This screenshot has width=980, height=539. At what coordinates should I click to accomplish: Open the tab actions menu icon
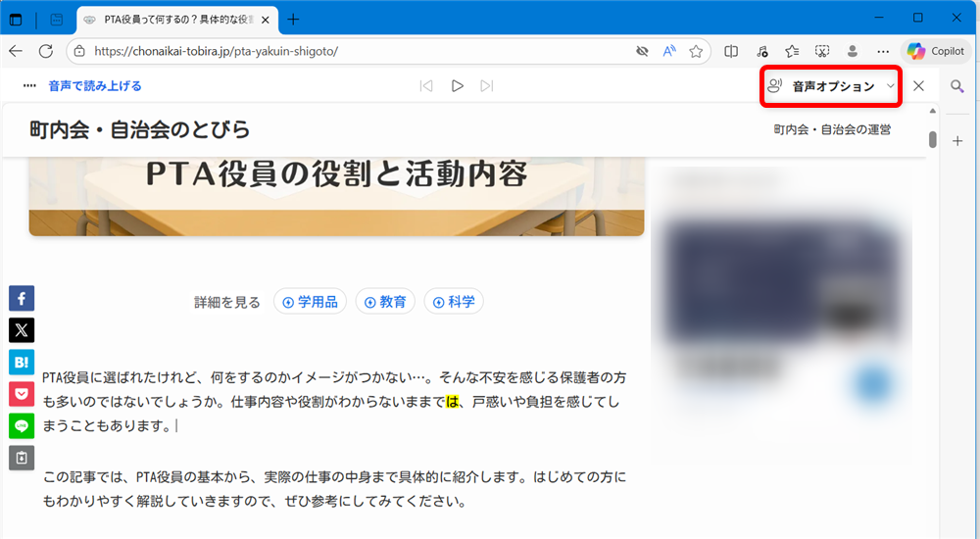16,20
